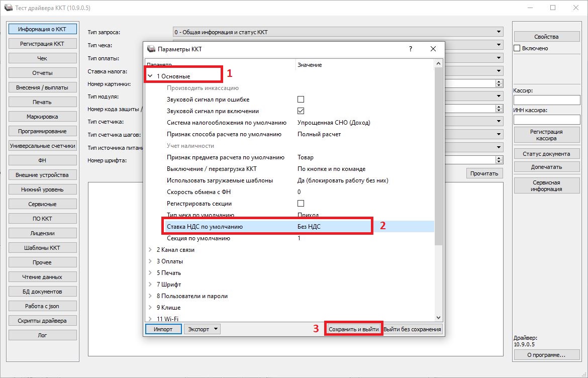Screen dimensions: 588x378
Task: Expand the '2 Канал связи' section
Action: click(150, 250)
